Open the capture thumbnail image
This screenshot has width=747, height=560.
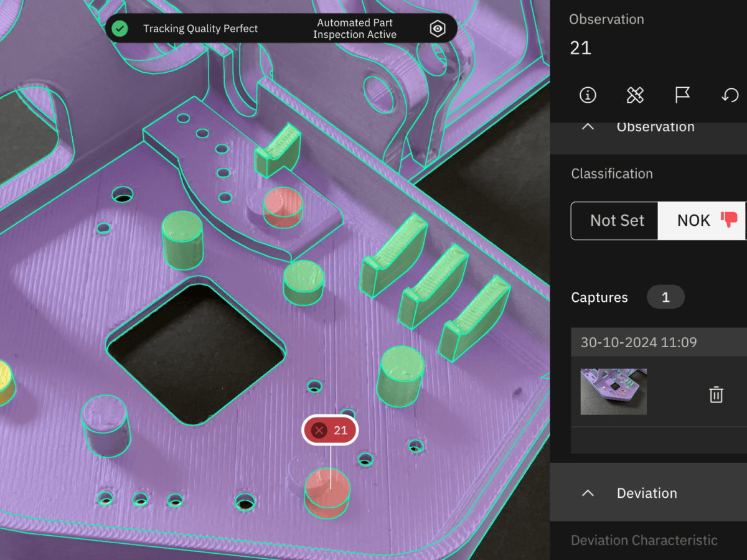[x=613, y=391]
